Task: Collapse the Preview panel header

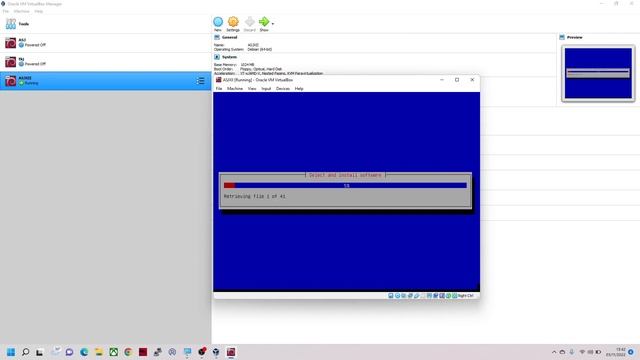Action: (574, 37)
